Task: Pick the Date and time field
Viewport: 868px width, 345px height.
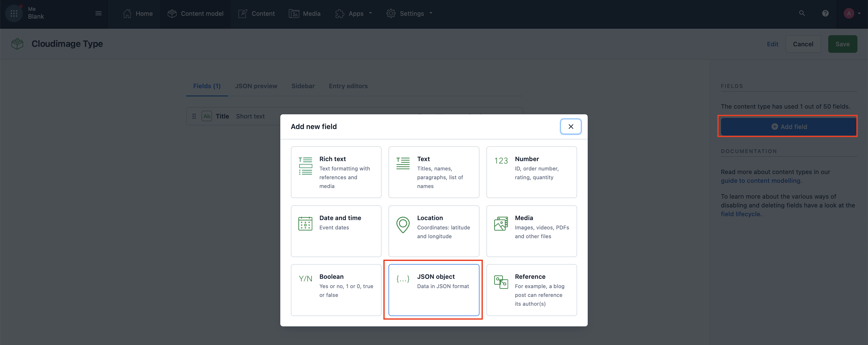Action: [x=336, y=231]
